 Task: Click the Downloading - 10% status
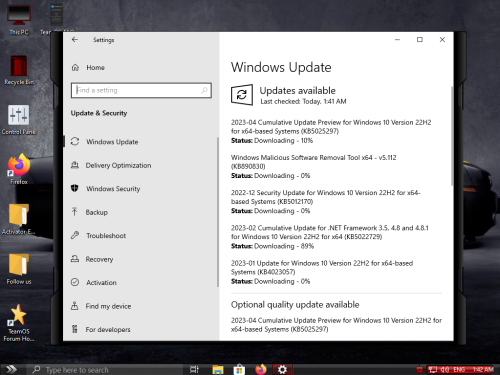tap(283, 141)
